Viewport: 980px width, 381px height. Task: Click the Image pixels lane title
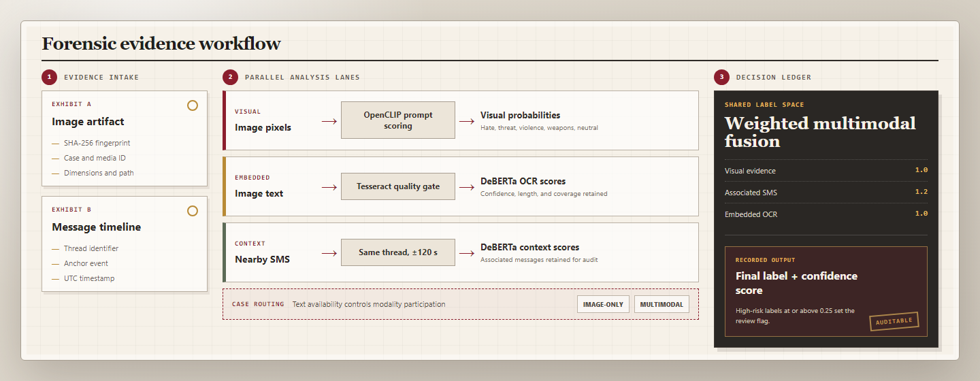pyautogui.click(x=263, y=127)
